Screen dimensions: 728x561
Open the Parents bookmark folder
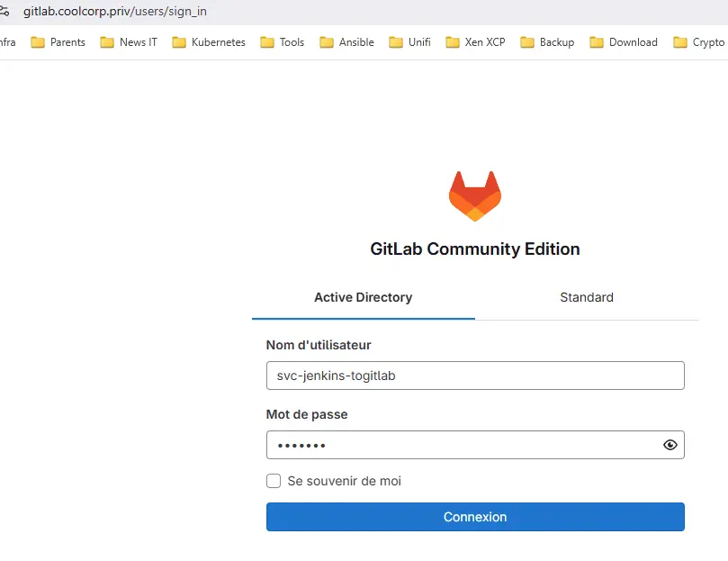pos(58,42)
